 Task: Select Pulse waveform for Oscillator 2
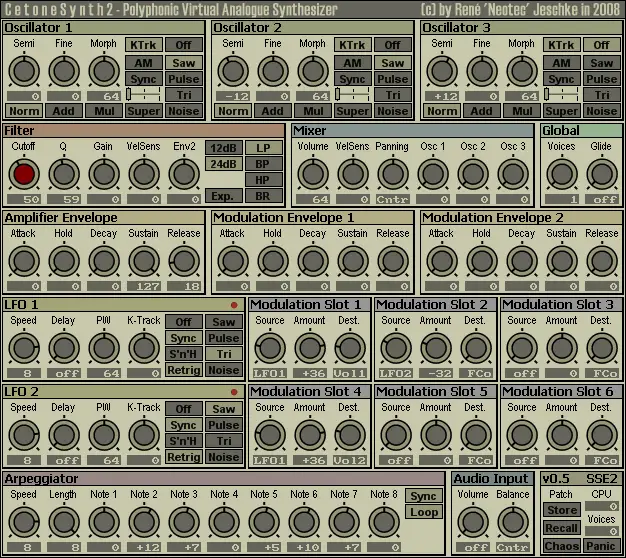[x=392, y=79]
